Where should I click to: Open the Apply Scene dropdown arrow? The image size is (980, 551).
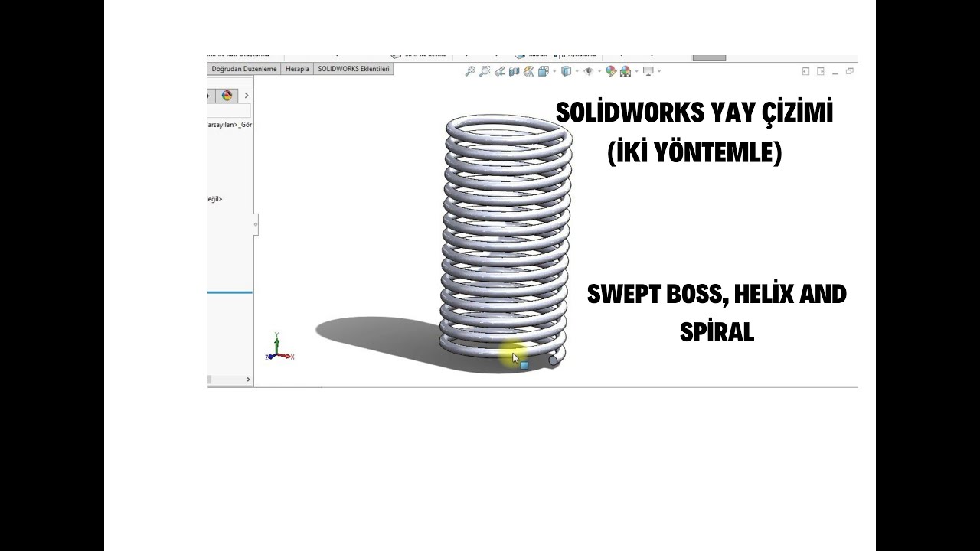pos(636,71)
